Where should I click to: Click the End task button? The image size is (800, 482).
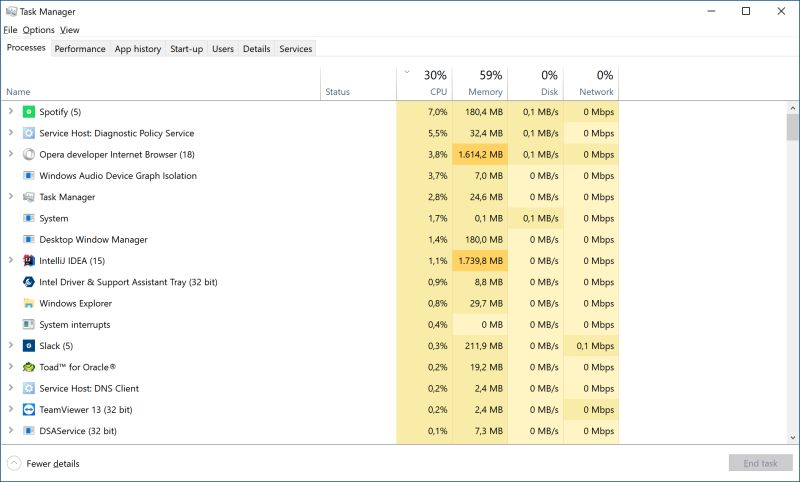click(760, 463)
